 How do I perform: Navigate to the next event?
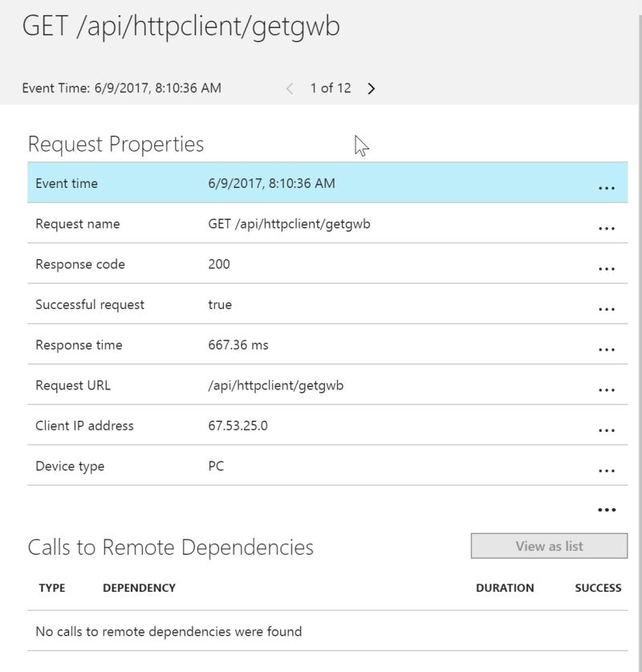coord(372,88)
